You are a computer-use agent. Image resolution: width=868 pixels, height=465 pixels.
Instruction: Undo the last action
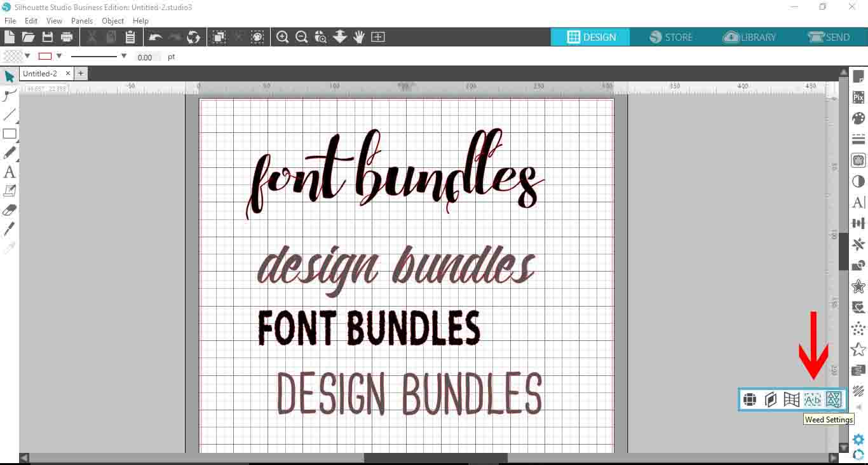pyautogui.click(x=155, y=37)
